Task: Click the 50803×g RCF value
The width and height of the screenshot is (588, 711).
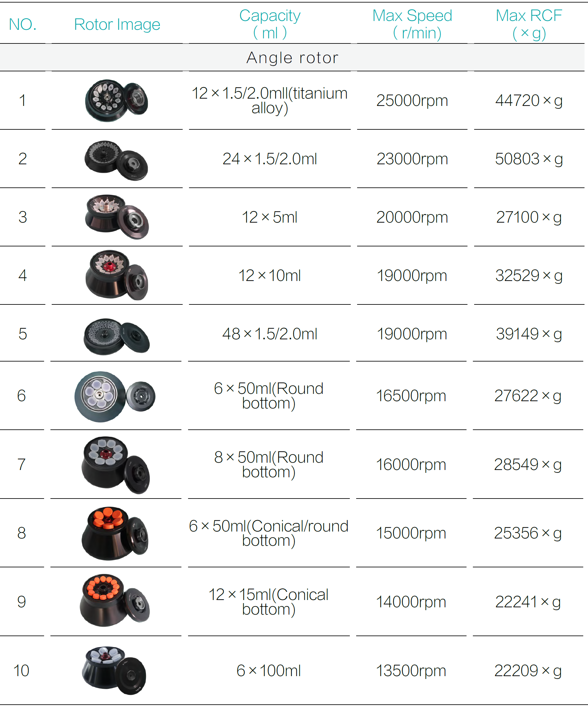Action: click(529, 159)
